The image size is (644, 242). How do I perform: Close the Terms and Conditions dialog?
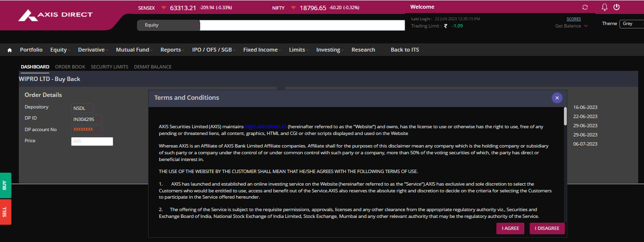click(x=557, y=98)
